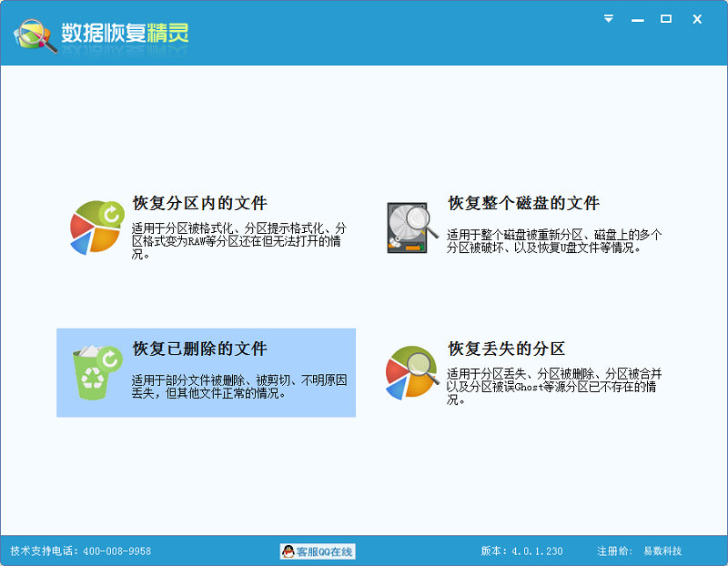The height and width of the screenshot is (566, 728).
Task: Click support phone 400-008-9958 text
Action: [x=81, y=551]
